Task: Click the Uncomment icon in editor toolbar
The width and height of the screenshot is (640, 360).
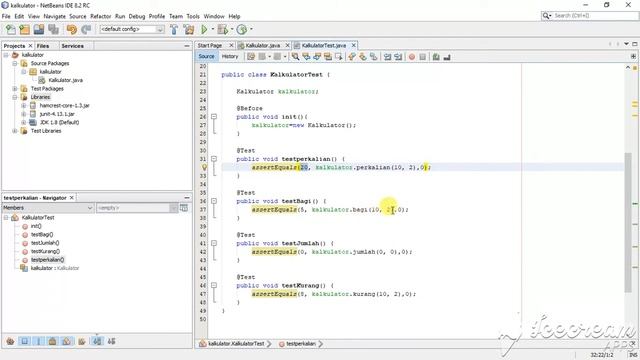Action: [x=447, y=57]
